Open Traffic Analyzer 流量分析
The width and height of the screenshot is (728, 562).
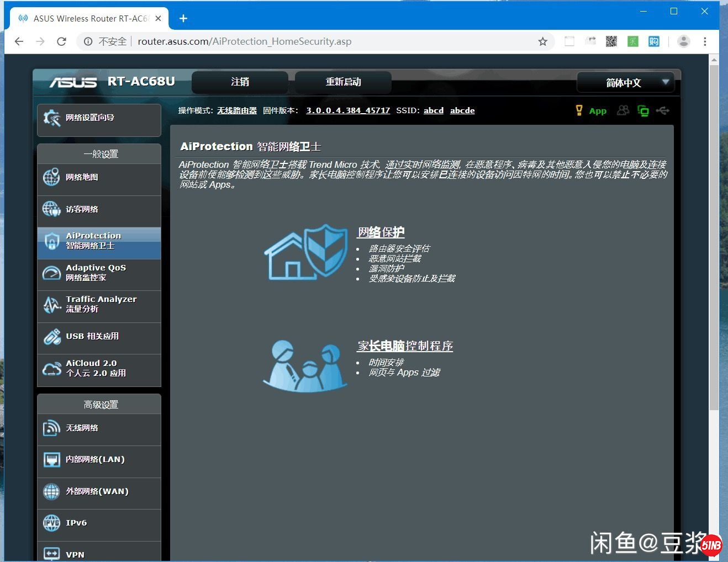pos(101,303)
